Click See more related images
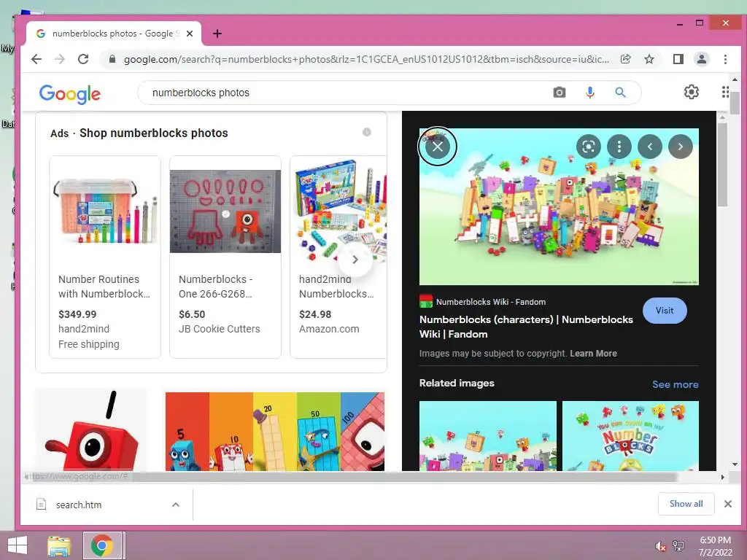Image resolution: width=747 pixels, height=560 pixels. tap(675, 384)
